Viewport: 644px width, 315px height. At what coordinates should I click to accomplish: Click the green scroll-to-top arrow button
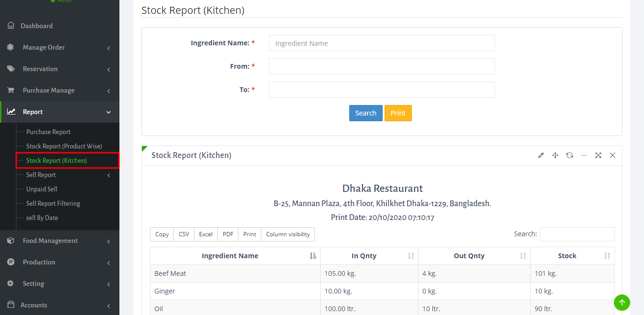click(x=622, y=302)
